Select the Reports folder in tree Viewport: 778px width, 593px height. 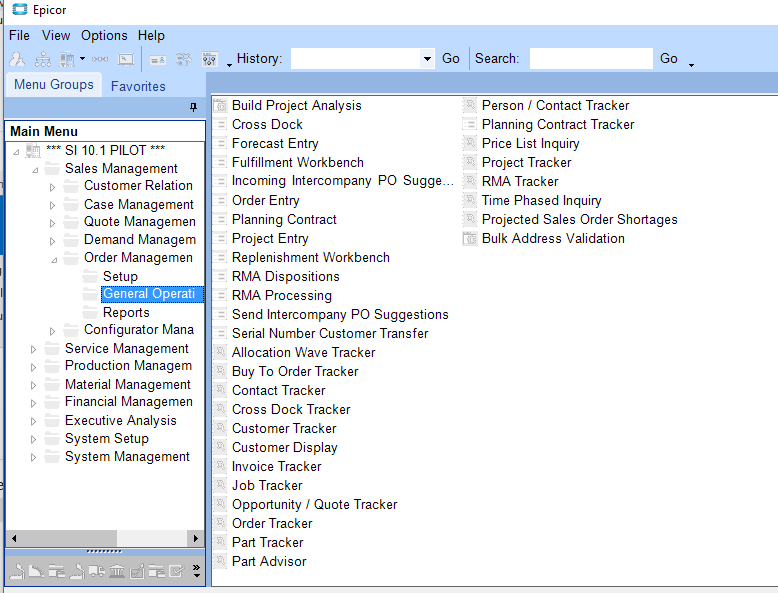click(126, 313)
